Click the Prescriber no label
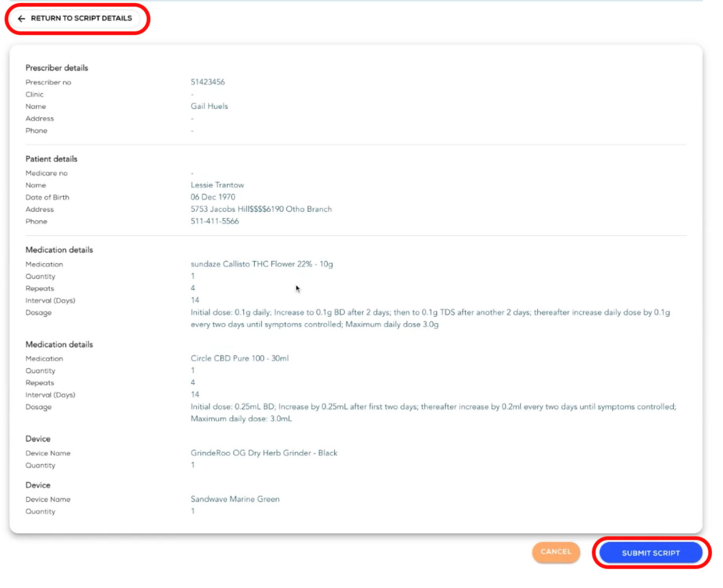 [48, 83]
